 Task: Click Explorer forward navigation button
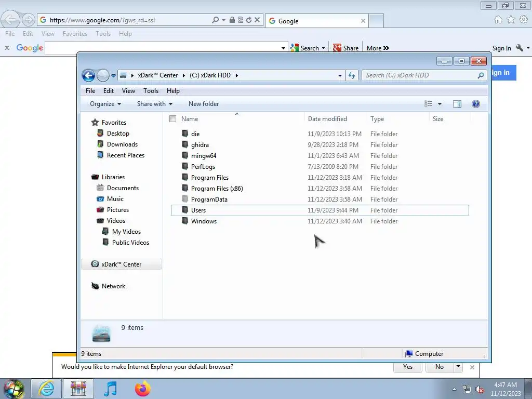point(103,75)
